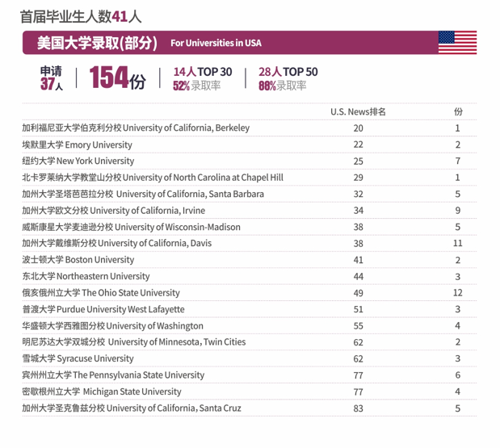The image size is (500, 448).
Task: Click the 28人 TOP 50 statistic
Action: pos(288,72)
